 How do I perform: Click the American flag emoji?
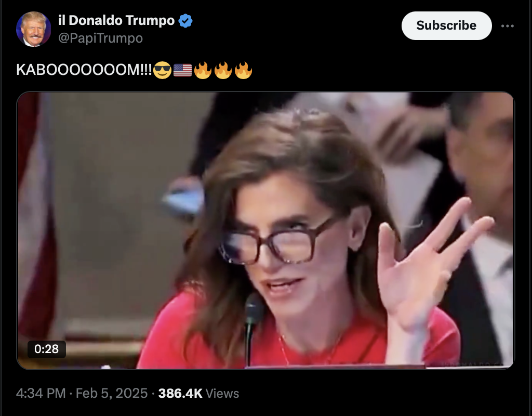(182, 70)
